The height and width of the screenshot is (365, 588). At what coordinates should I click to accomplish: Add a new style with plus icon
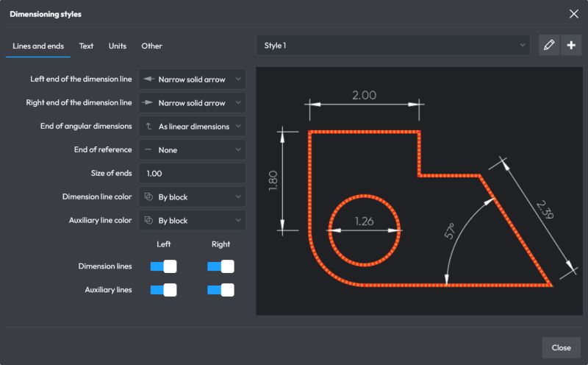[571, 45]
